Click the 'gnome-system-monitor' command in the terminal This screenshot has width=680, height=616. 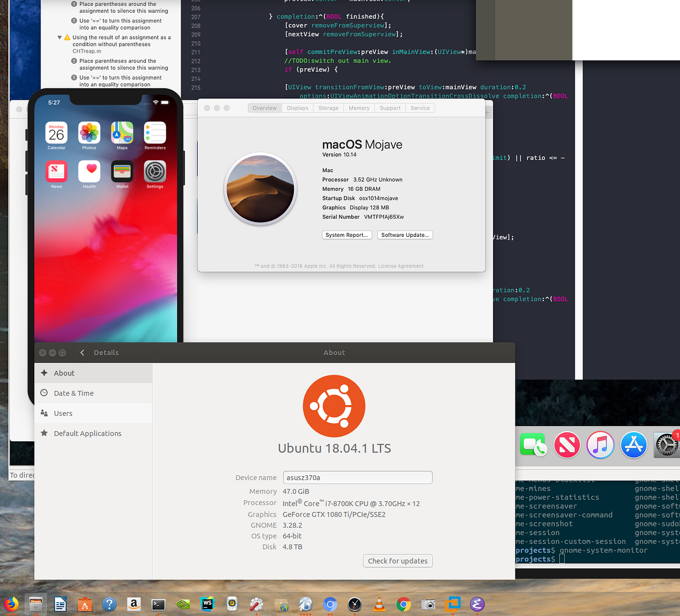click(x=603, y=551)
